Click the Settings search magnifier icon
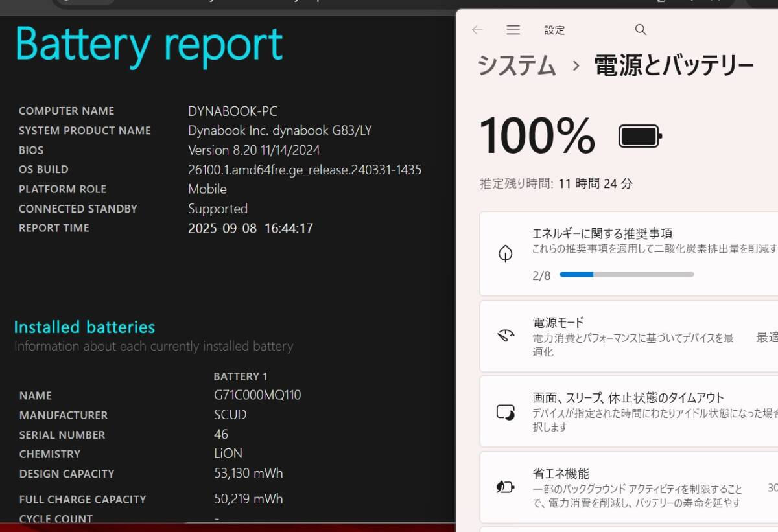 click(640, 29)
